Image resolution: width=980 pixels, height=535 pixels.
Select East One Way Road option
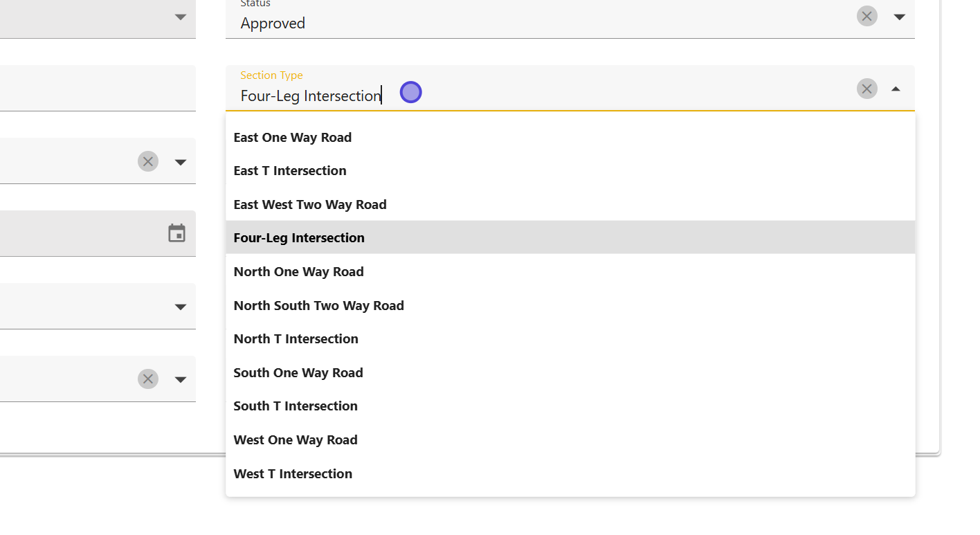pyautogui.click(x=293, y=137)
